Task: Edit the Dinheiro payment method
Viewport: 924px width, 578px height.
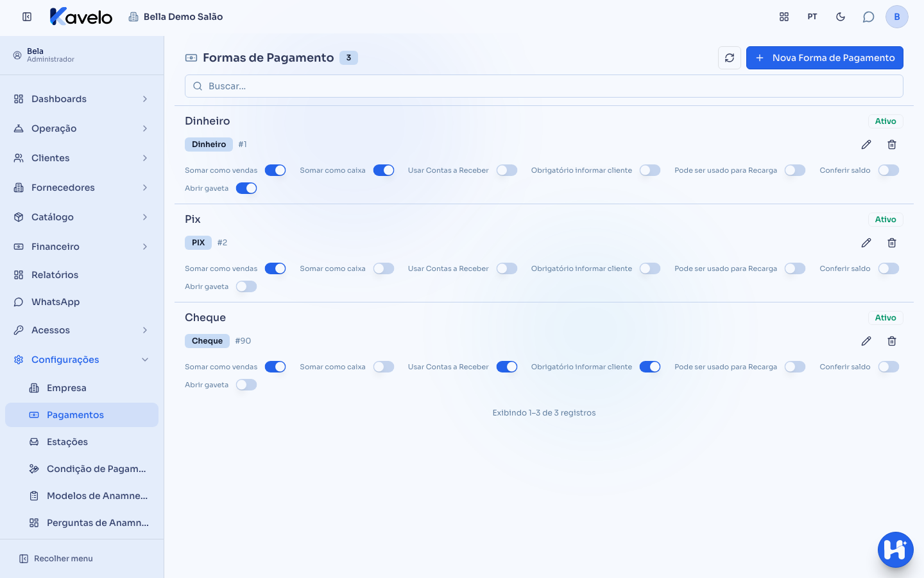Action: pyautogui.click(x=866, y=144)
